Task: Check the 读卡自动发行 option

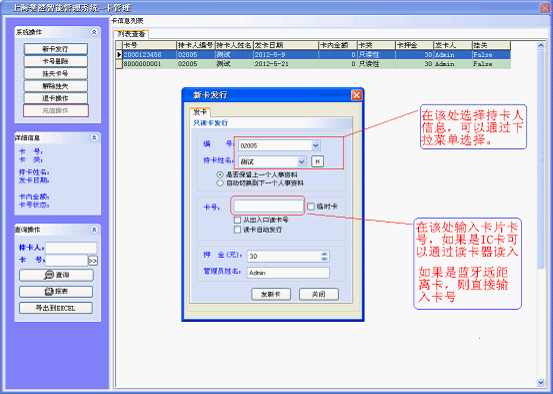Action: pyautogui.click(x=237, y=230)
